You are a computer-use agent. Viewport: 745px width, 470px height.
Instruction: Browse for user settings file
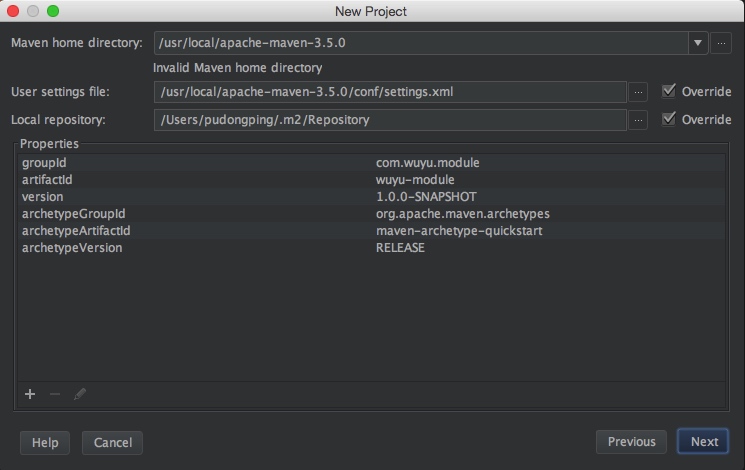tap(638, 92)
